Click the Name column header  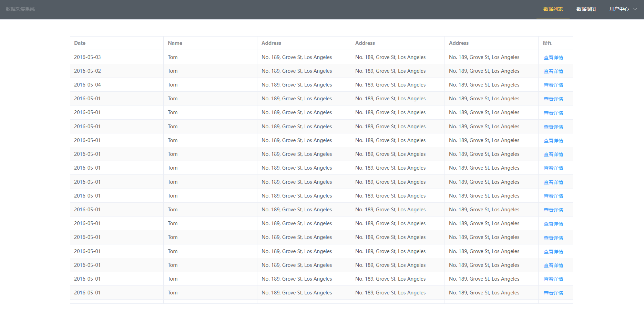click(x=175, y=43)
